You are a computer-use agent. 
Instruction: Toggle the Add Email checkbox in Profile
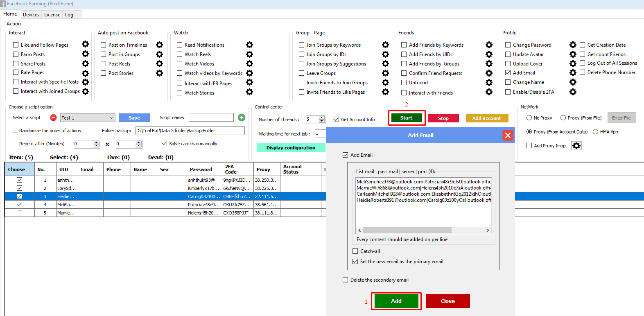[508, 72]
